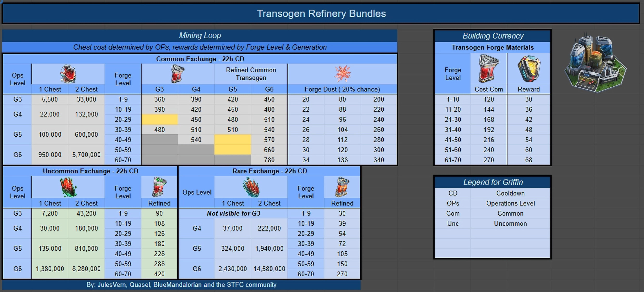Image resolution: width=644 pixels, height=292 pixels.
Task: Select the yellow highlighted G5 cell at Forge Level 50-59
Action: [232, 150]
